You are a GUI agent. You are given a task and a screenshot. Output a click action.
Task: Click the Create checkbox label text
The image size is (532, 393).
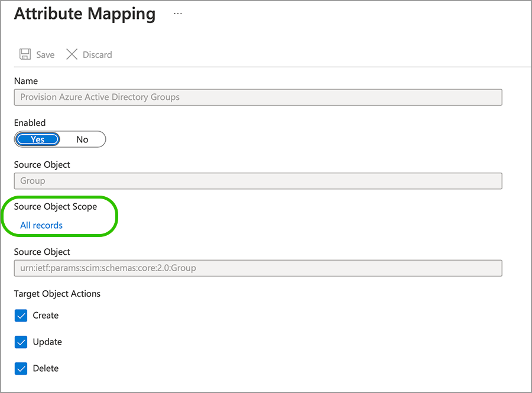(x=46, y=316)
